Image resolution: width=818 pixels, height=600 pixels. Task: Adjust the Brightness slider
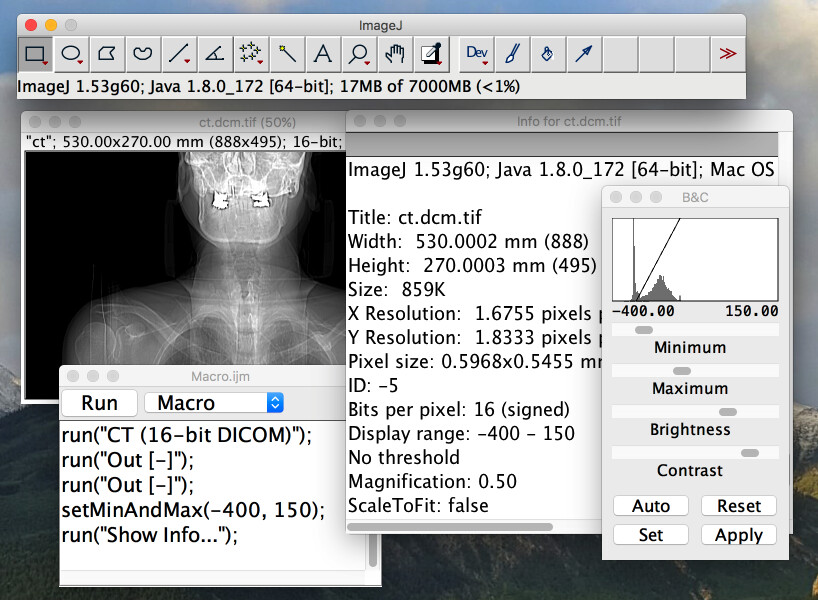click(727, 411)
